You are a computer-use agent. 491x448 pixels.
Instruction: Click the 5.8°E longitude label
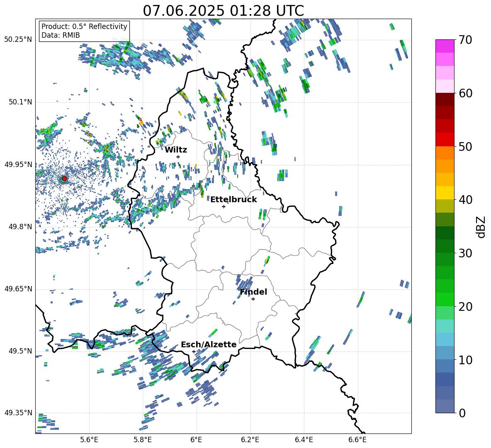[x=143, y=440]
